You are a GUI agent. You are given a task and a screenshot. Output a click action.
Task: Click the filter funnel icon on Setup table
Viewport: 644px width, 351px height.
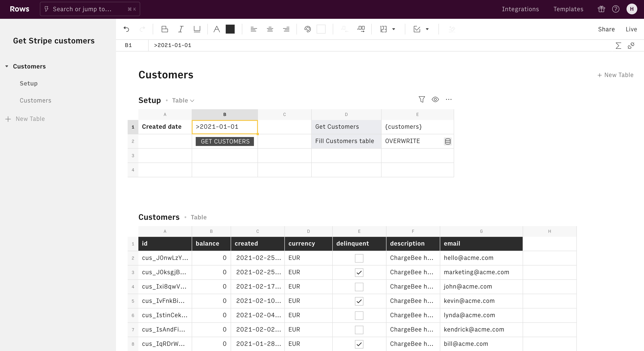[x=421, y=99]
